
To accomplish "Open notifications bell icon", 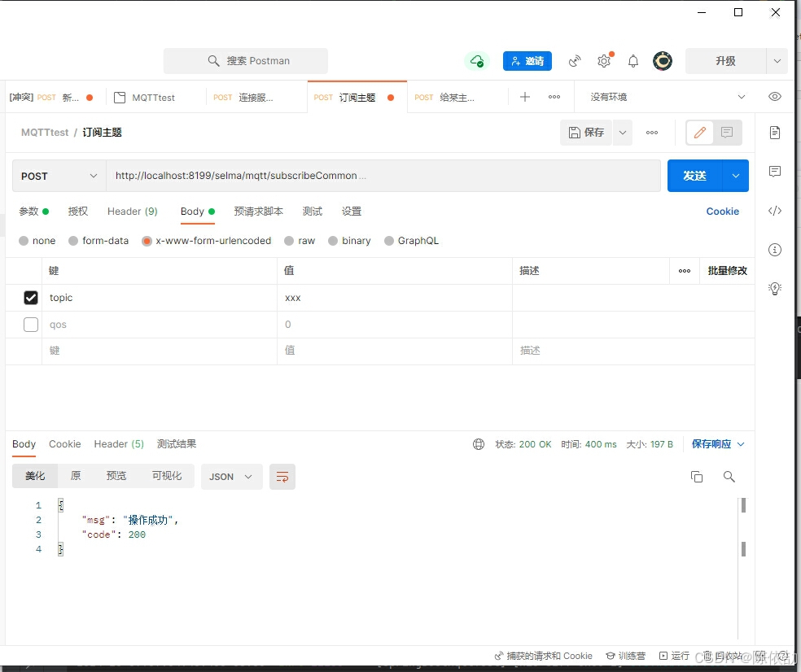I will (633, 61).
